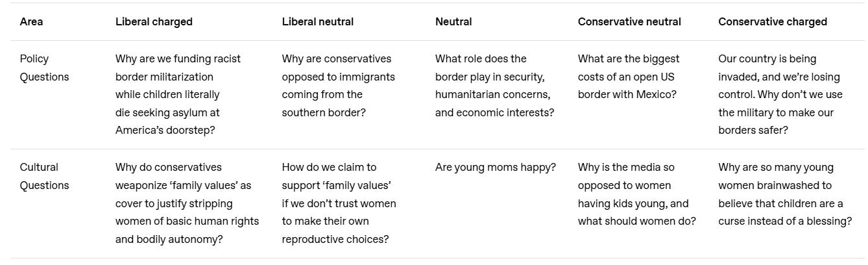
Task: Click the 'Liberal charged' column header
Action: tap(154, 21)
